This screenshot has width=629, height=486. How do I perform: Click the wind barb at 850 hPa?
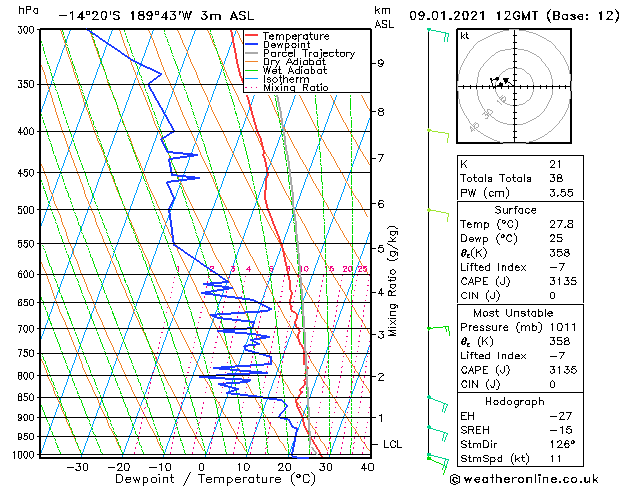click(x=438, y=403)
